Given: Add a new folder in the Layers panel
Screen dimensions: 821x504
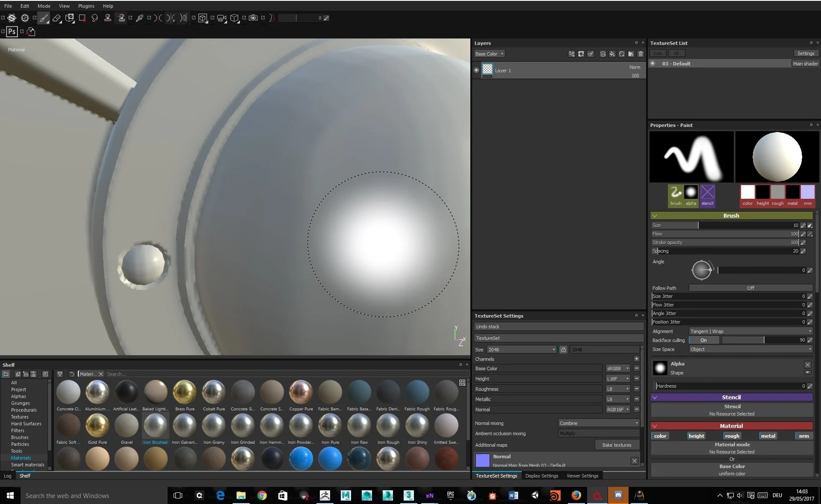Looking at the screenshot, I should click(631, 53).
